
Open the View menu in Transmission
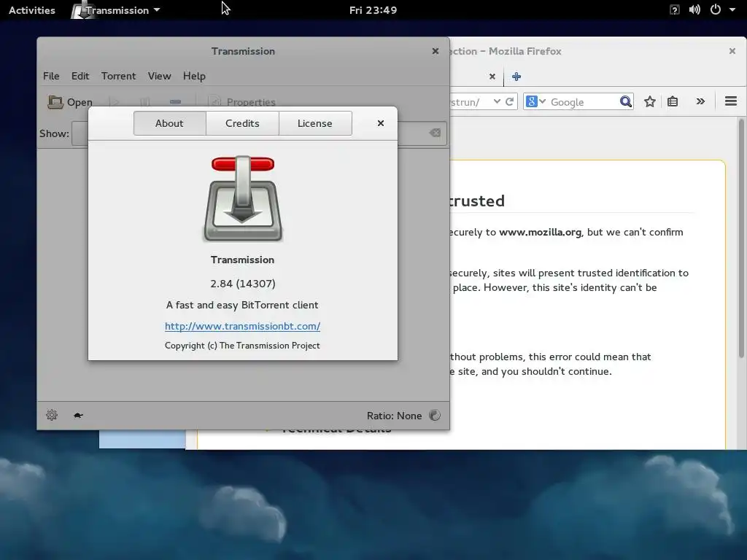click(x=159, y=76)
